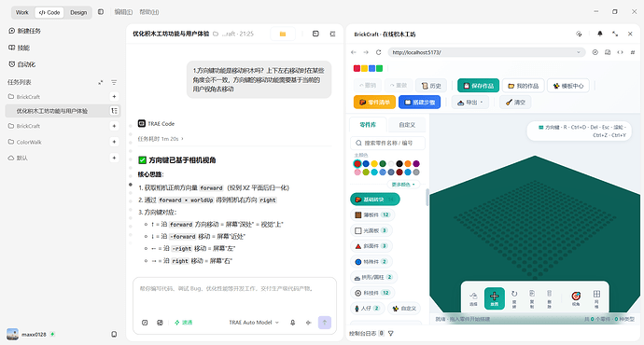Toggle the 速通 mode in the chat input
Image resolution: width=644 pixels, height=345 pixels.
[183, 323]
